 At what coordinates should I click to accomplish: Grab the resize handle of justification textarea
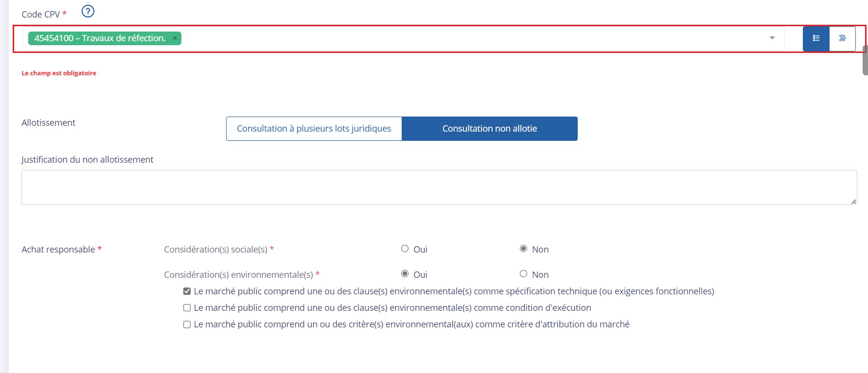click(853, 202)
